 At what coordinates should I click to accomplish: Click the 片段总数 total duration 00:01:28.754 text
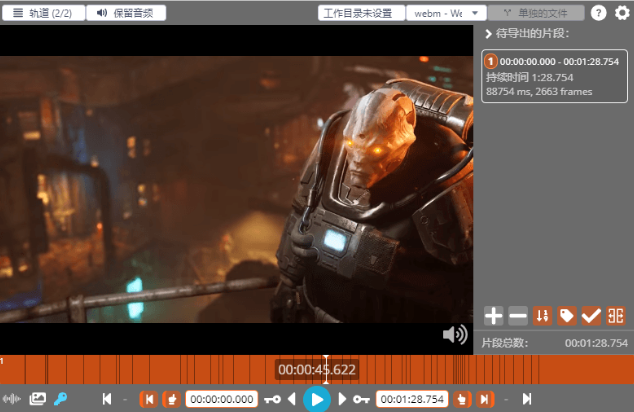596,343
